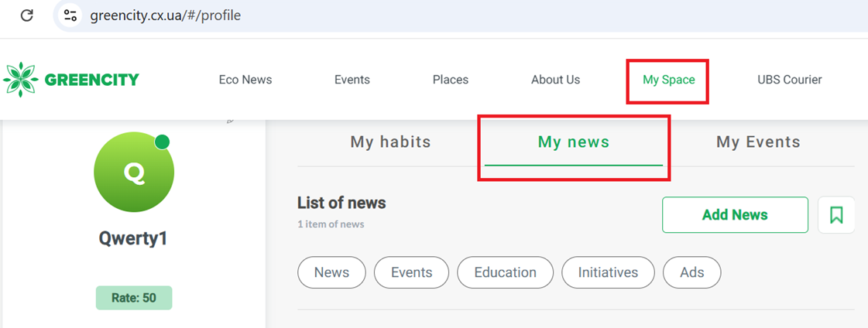Navigate to UBS Courier

coord(790,80)
